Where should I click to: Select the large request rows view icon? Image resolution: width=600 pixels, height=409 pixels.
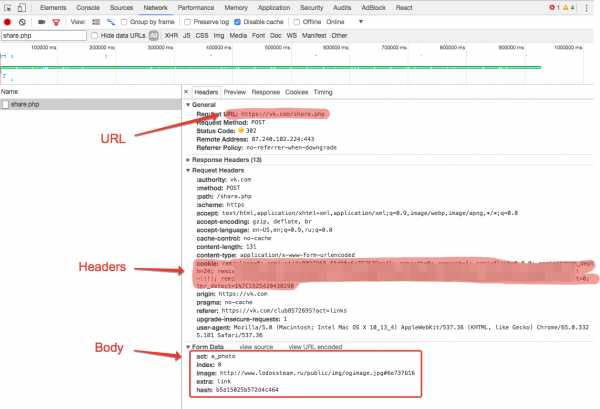(x=96, y=22)
